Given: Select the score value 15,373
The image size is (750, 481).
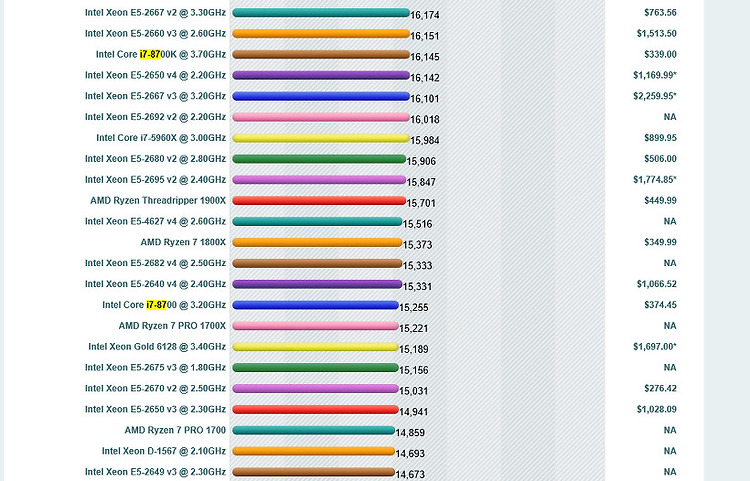Looking at the screenshot, I should (x=417, y=245).
